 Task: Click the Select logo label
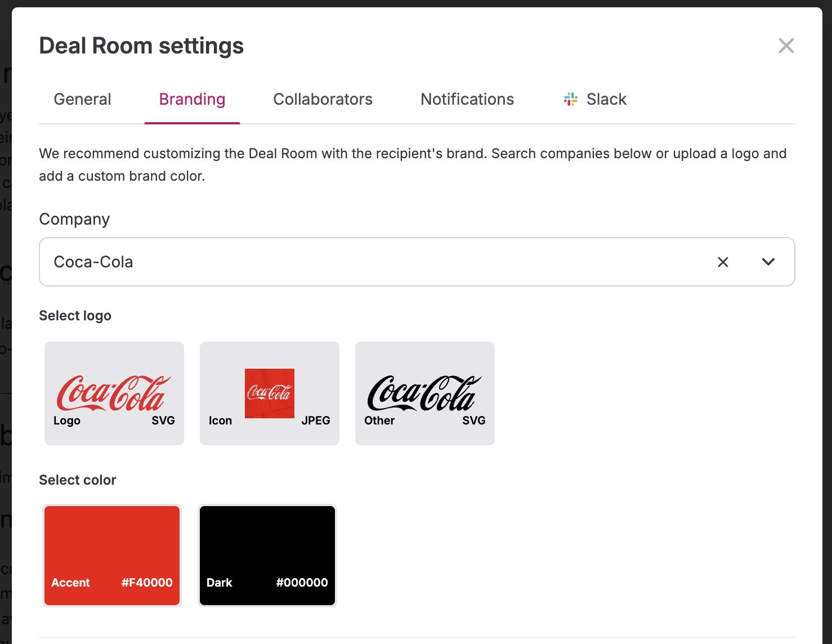(x=75, y=316)
